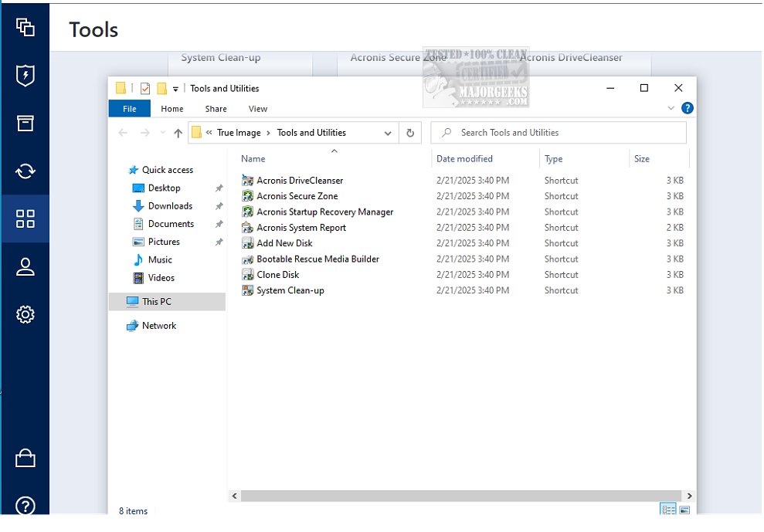The width and height of the screenshot is (764, 532).
Task: Click the Explorer help icon under close button
Action: click(x=687, y=109)
